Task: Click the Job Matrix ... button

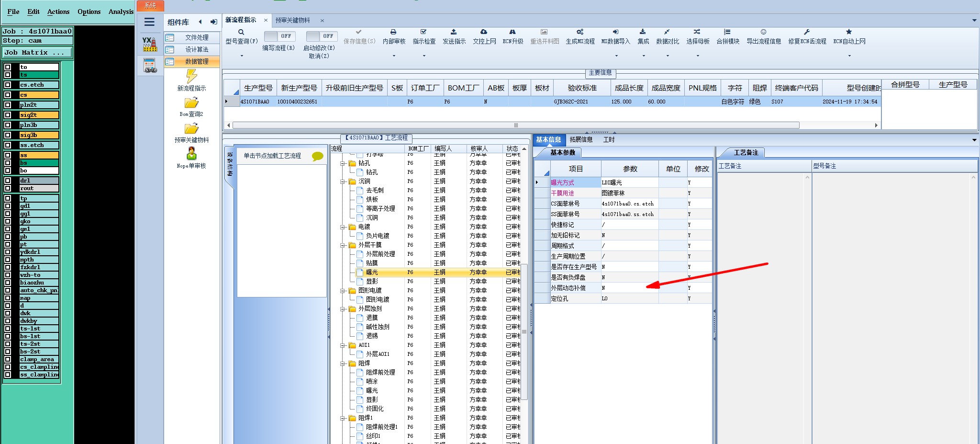Action: pos(38,53)
